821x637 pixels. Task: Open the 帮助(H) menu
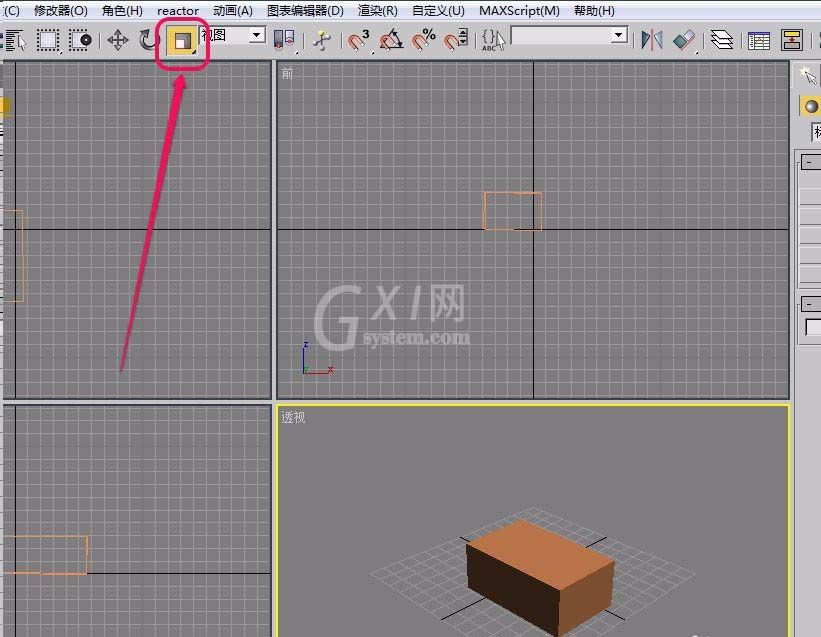[x=594, y=10]
